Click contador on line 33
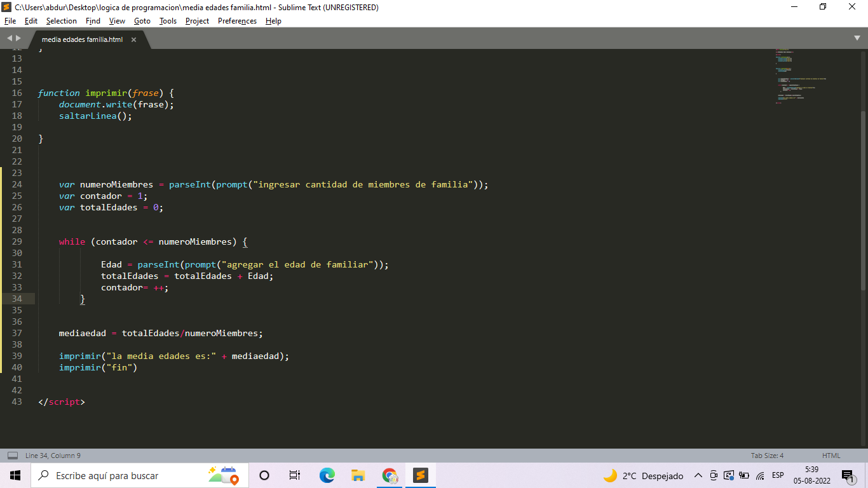 (x=122, y=287)
